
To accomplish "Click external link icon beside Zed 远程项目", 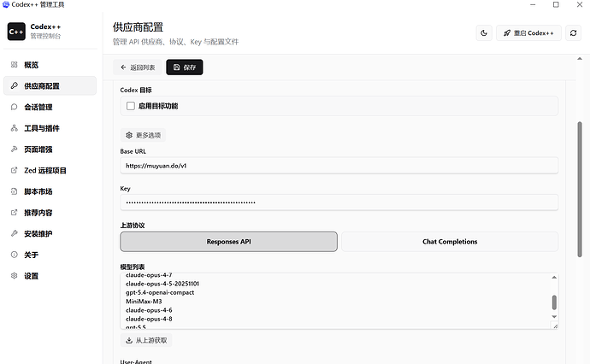I will (15, 170).
